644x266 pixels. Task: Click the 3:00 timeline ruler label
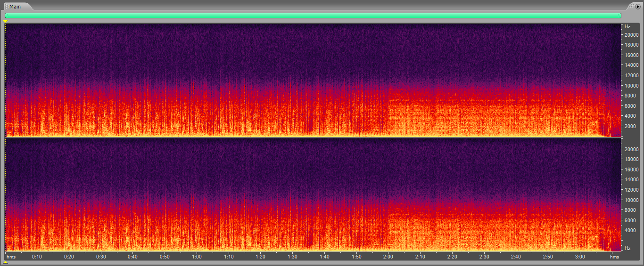(580, 257)
